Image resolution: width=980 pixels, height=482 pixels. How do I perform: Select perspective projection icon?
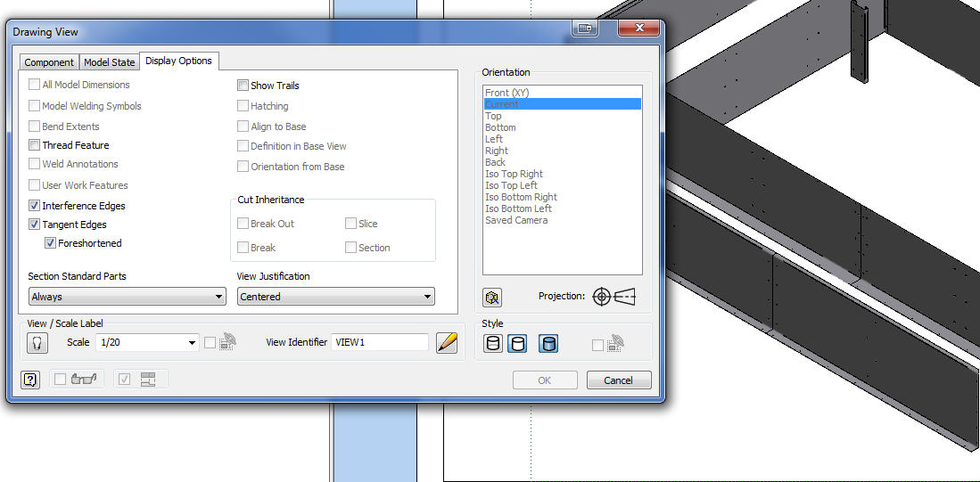pyautogui.click(x=625, y=297)
